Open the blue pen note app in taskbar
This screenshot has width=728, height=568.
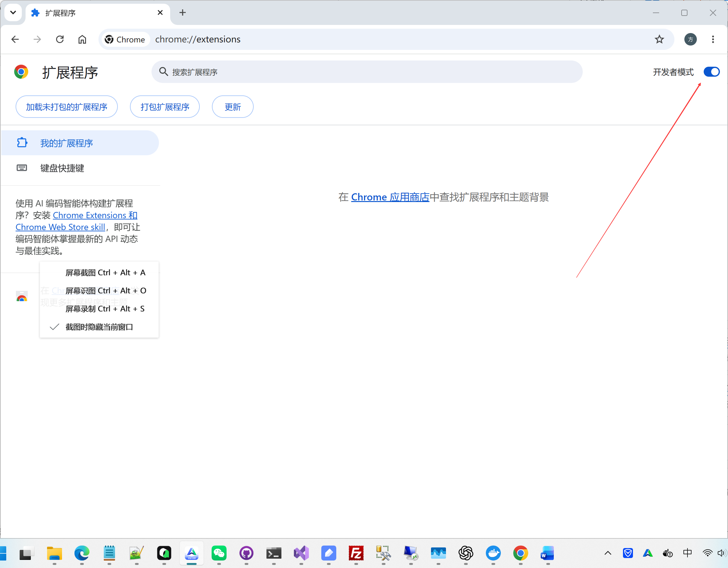pyautogui.click(x=328, y=554)
